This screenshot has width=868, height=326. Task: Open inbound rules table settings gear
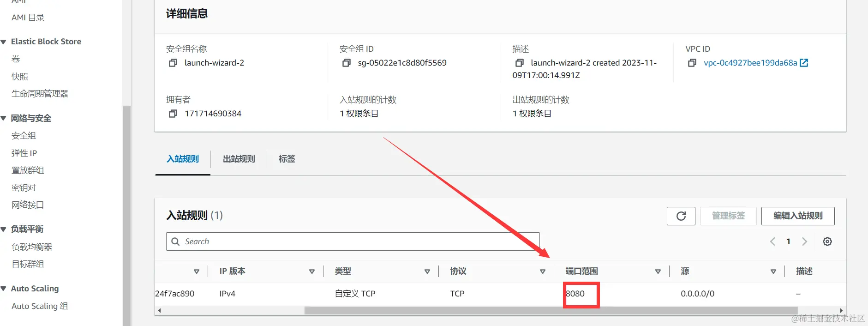pos(827,241)
